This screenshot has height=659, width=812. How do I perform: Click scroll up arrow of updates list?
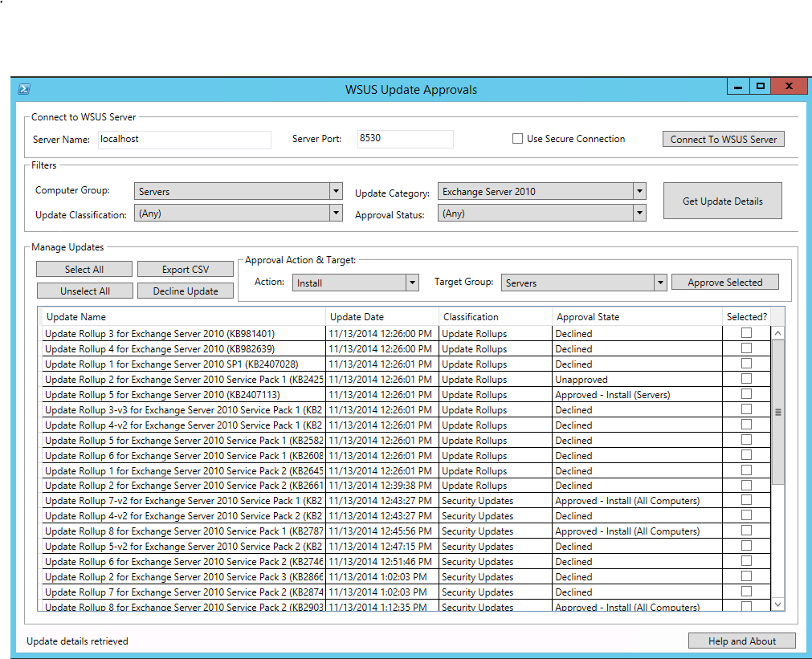click(x=777, y=333)
